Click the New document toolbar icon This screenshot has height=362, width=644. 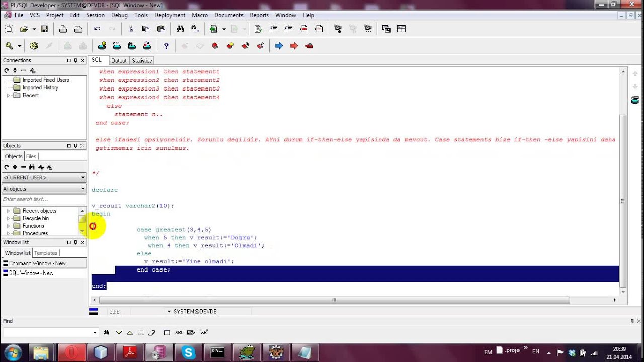(x=8, y=29)
